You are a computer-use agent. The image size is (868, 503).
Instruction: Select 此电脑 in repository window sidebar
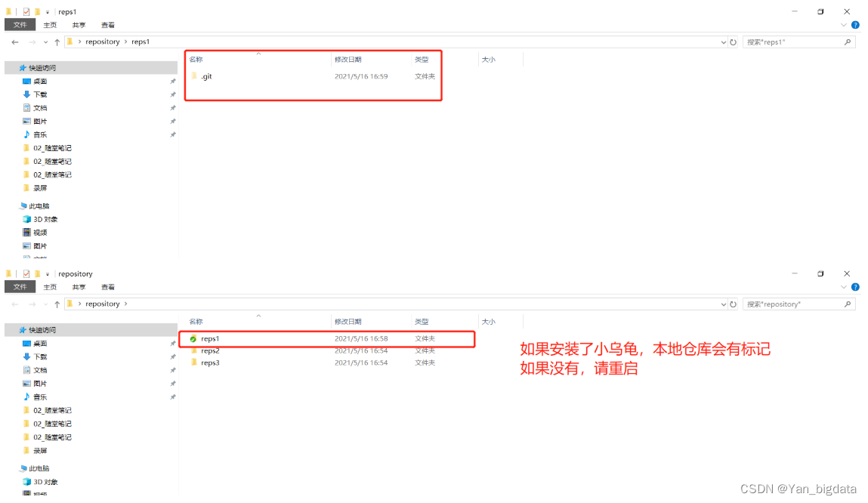click(39, 469)
